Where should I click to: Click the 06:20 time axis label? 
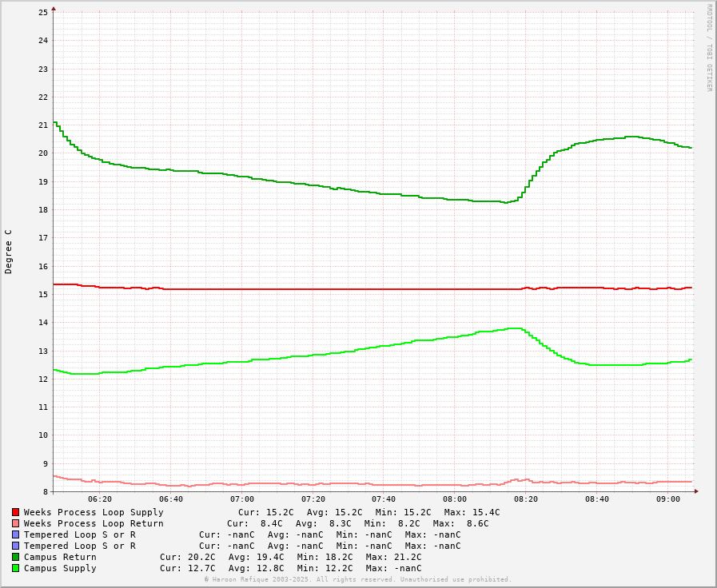point(100,499)
